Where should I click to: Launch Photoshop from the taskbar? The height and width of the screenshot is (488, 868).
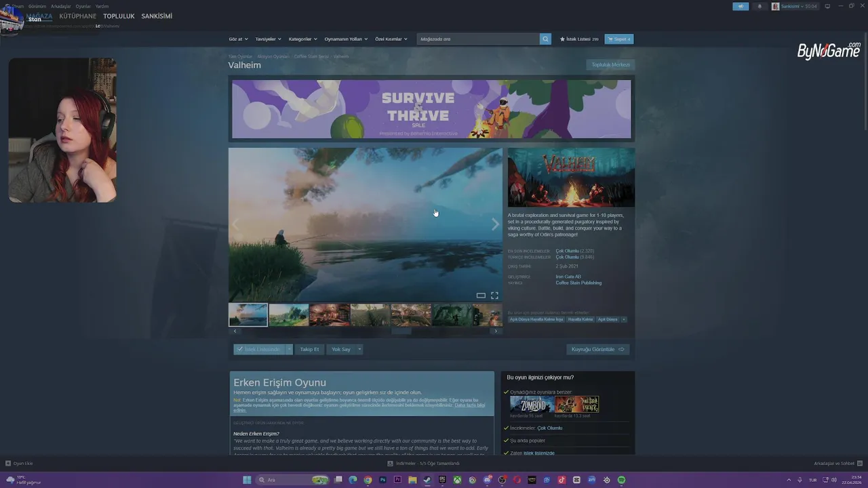pyautogui.click(x=382, y=480)
